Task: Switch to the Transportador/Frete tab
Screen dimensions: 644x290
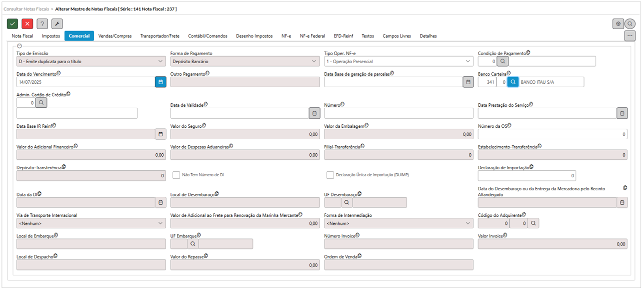Action: (160, 36)
